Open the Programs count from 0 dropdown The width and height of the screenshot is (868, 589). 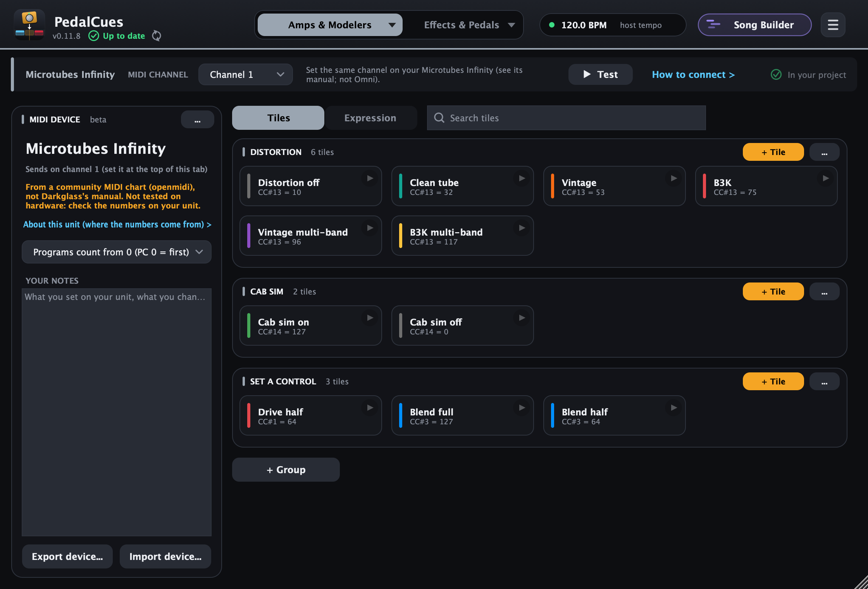[117, 252]
